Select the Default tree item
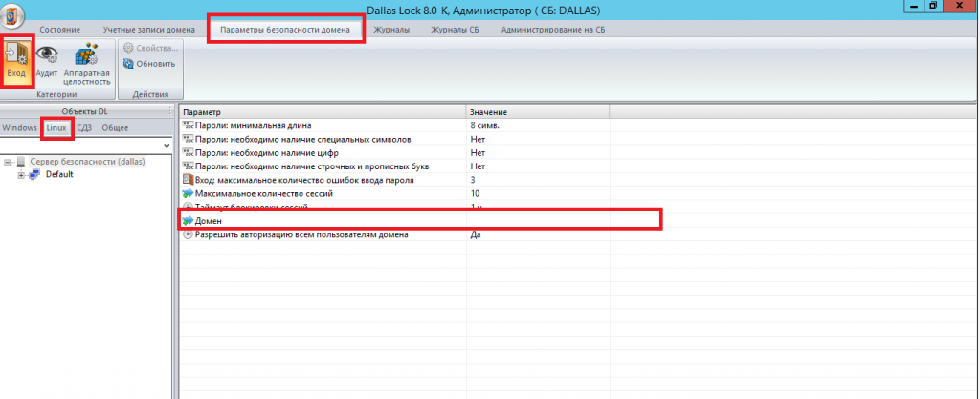The width and height of the screenshot is (980, 399). pyautogui.click(x=59, y=174)
